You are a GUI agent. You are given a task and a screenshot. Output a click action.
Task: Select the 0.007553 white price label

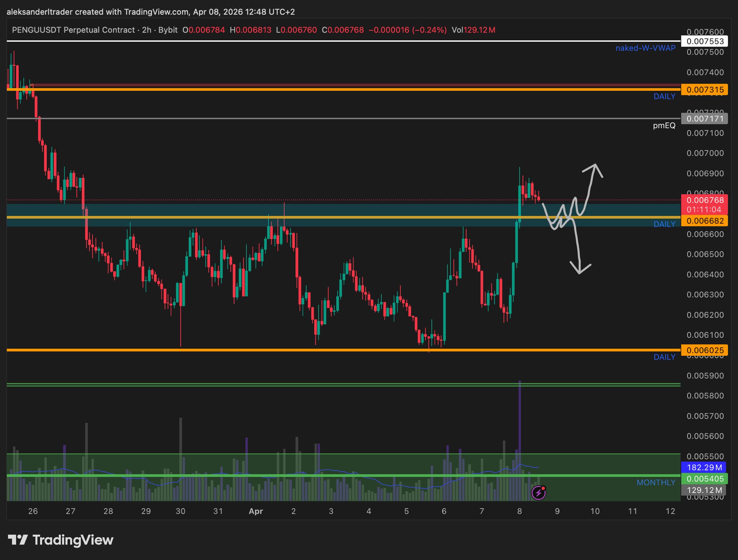pyautogui.click(x=704, y=41)
